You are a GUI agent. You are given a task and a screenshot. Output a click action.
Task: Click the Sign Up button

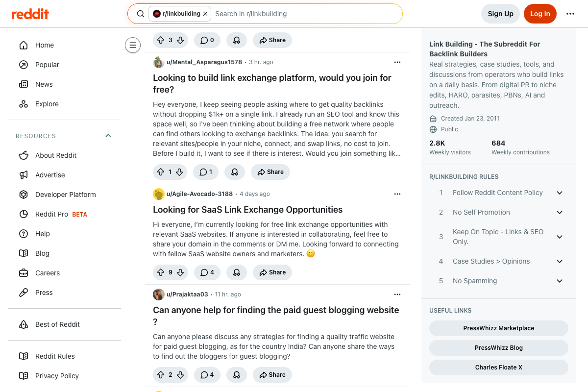coord(500,14)
